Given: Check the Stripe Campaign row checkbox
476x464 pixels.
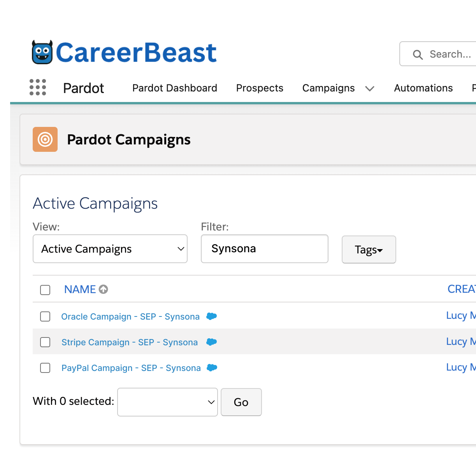Looking at the screenshot, I should pyautogui.click(x=45, y=342).
